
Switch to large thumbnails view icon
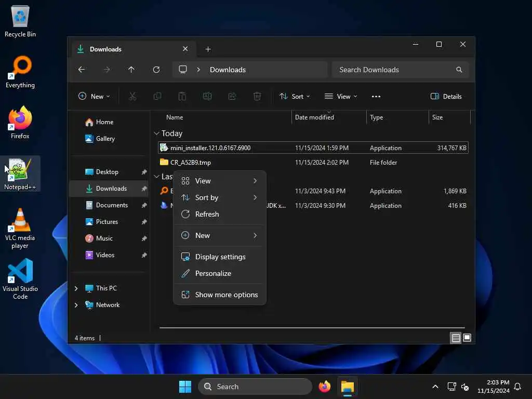tap(467, 338)
